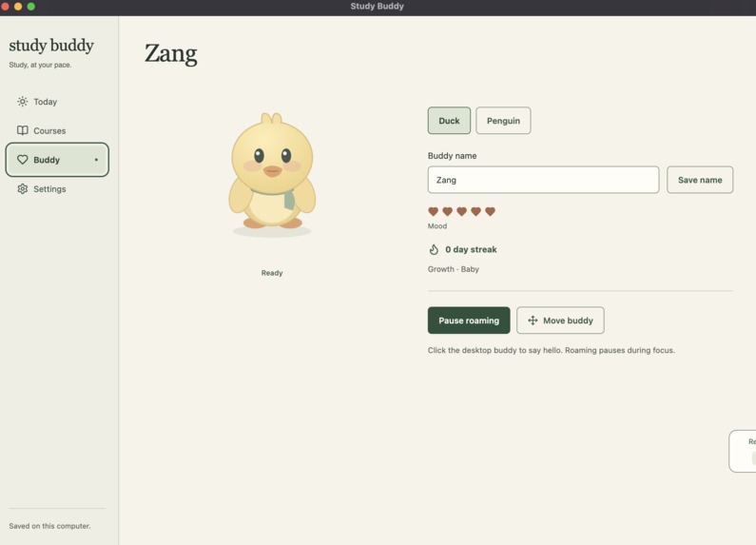Click the flame streak icon
The height and width of the screenshot is (545, 756).
pyautogui.click(x=434, y=249)
